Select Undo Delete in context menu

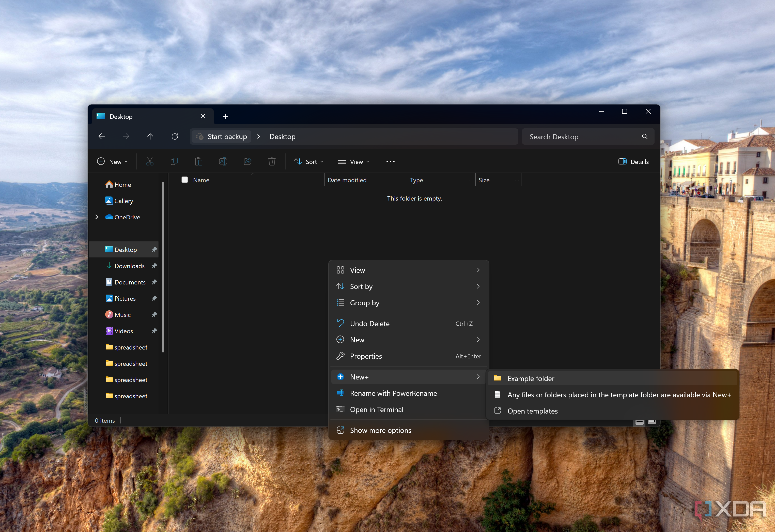point(409,324)
